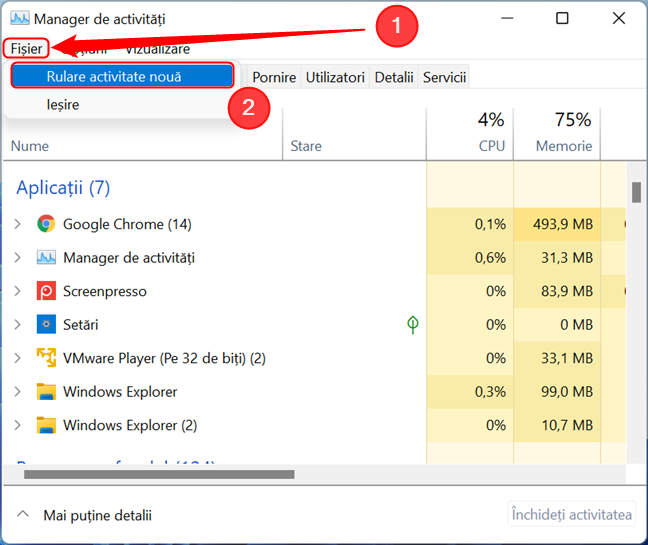Click the green leaf efficiency icon for Setări
This screenshot has height=545, width=648.
point(412,324)
